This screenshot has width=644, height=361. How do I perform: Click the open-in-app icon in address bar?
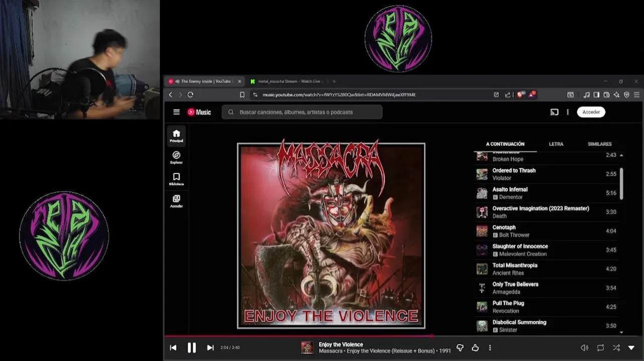click(x=497, y=95)
